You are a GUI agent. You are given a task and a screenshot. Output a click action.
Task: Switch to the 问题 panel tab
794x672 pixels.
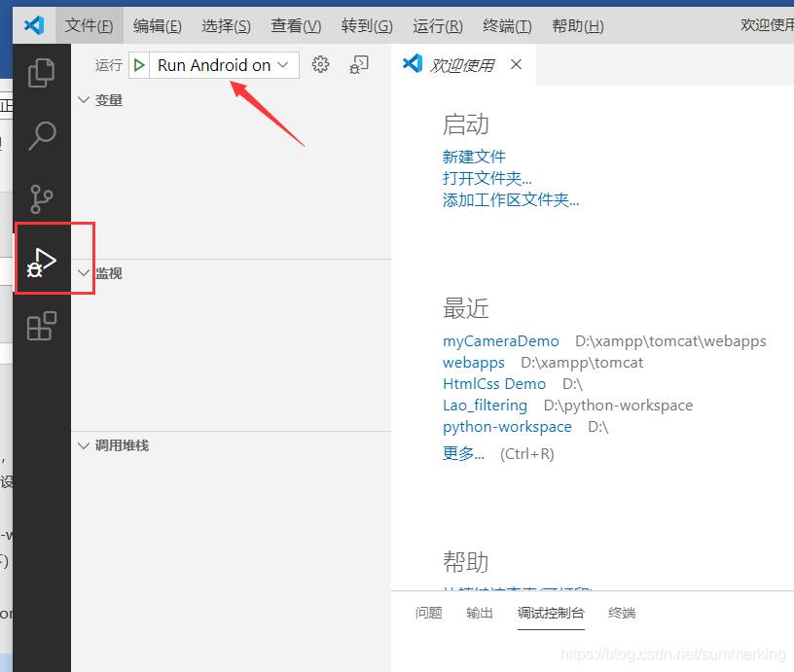[428, 613]
